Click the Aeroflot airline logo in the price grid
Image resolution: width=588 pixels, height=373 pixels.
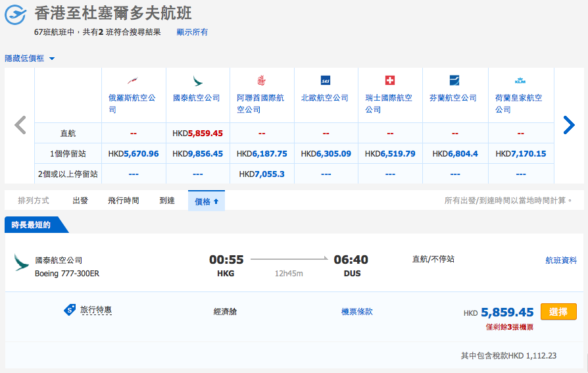pyautogui.click(x=132, y=80)
